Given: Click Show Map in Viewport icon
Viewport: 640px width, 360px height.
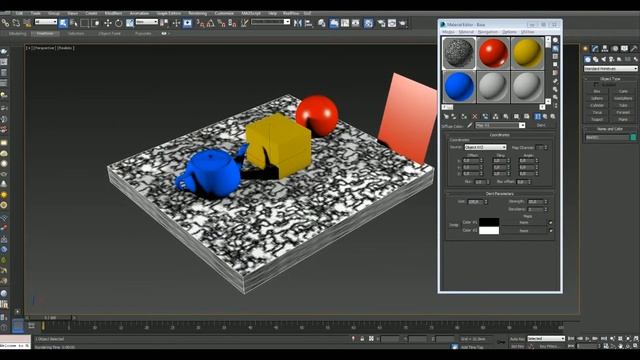Looking at the screenshot, I should click(527, 117).
